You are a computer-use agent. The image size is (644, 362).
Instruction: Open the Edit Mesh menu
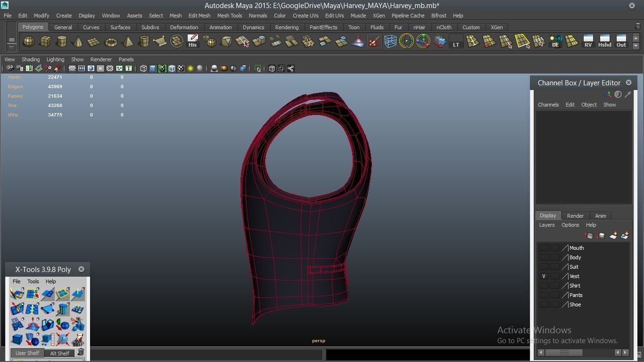click(199, 16)
